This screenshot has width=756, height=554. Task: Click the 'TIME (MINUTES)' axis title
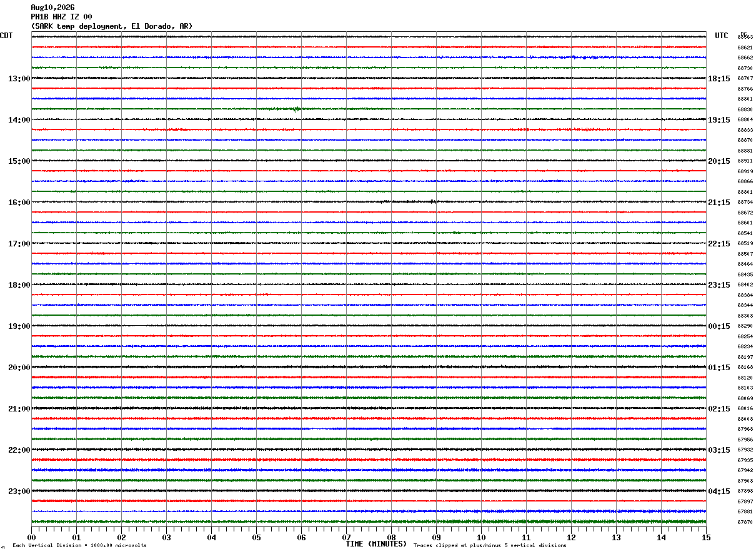point(376,544)
